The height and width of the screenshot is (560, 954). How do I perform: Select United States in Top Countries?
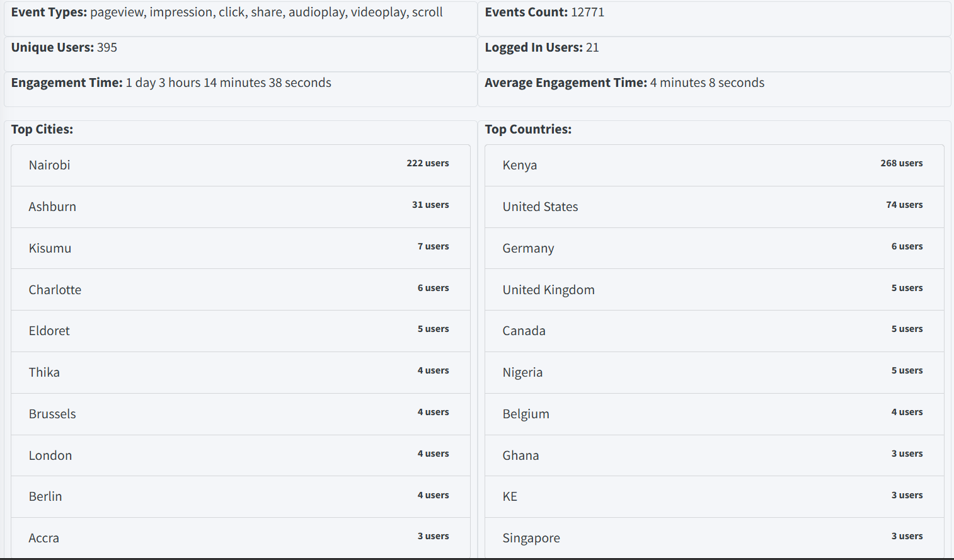714,207
